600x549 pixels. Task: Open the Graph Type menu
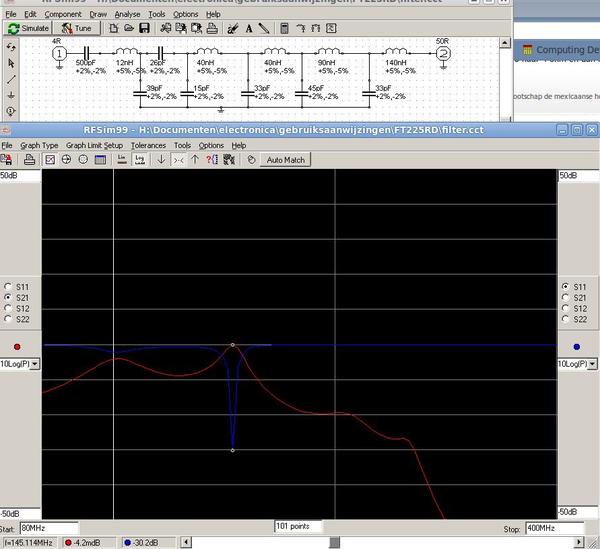[x=40, y=145]
